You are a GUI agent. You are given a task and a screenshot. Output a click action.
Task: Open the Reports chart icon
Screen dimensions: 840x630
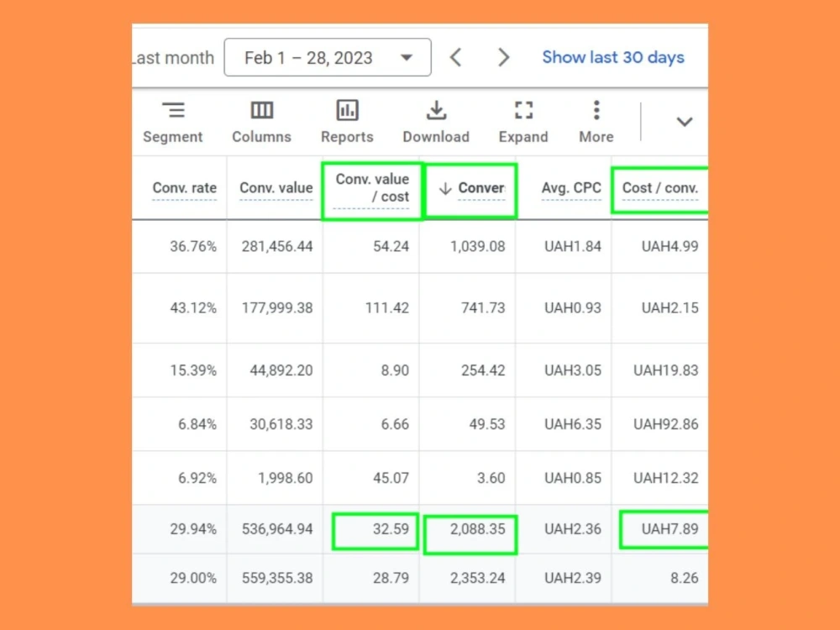pos(347,110)
